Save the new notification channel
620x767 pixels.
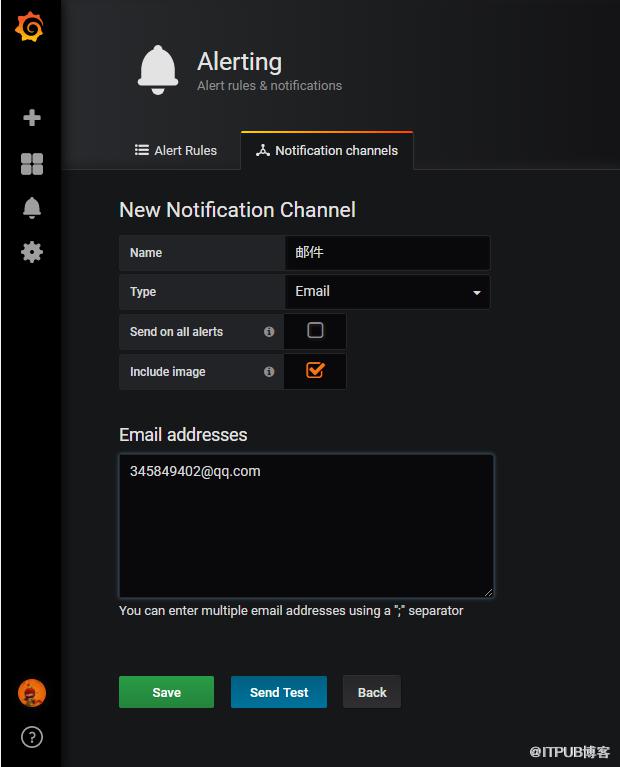[166, 692]
